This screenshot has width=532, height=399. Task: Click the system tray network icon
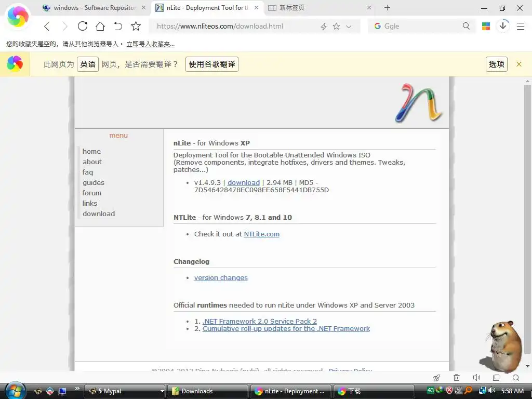tap(482, 391)
